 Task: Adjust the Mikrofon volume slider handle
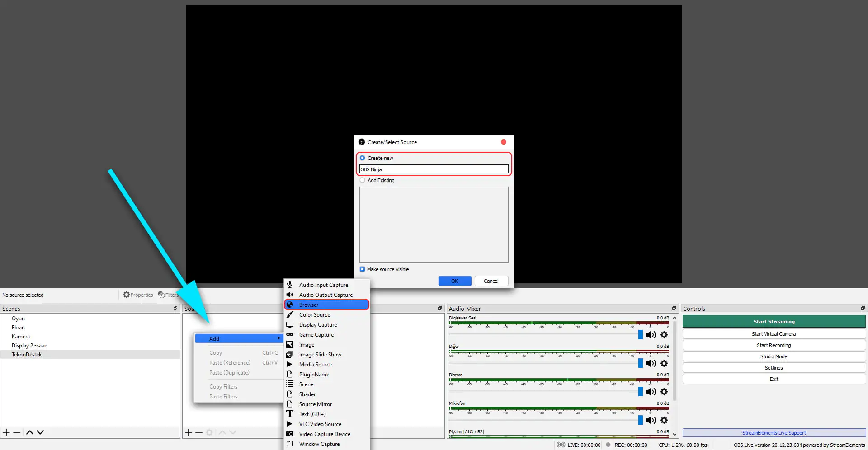[641, 420]
